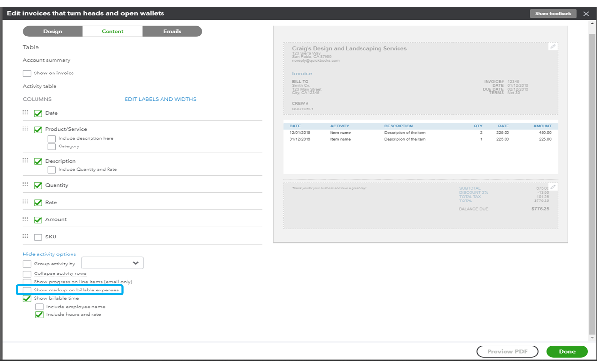Close the invoice editor with the X
Screen dimensions: 598x364
pos(586,14)
